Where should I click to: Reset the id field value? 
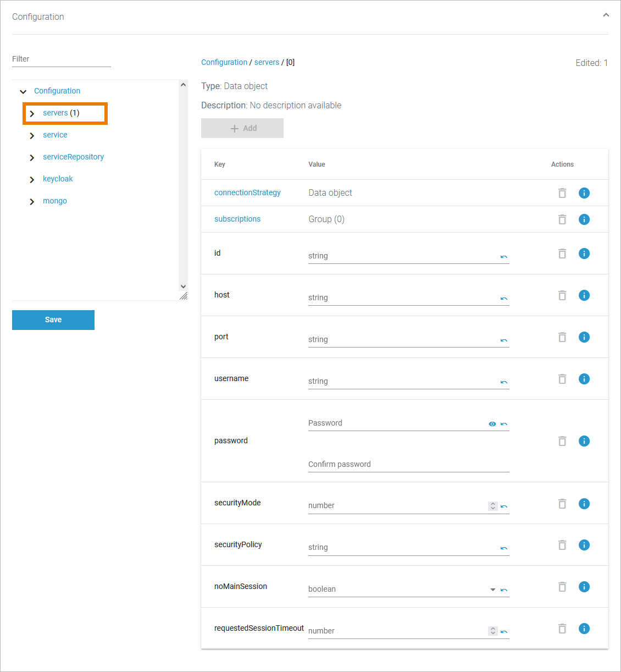pos(503,257)
